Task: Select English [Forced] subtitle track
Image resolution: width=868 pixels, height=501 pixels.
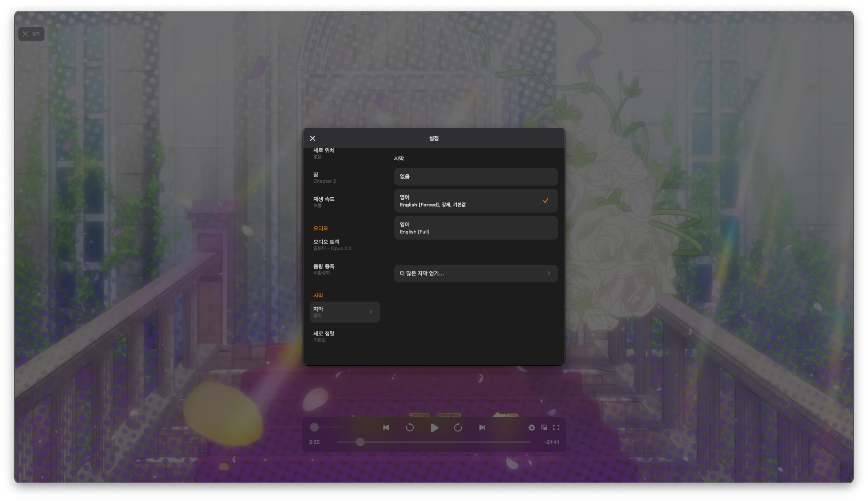Action: (475, 201)
